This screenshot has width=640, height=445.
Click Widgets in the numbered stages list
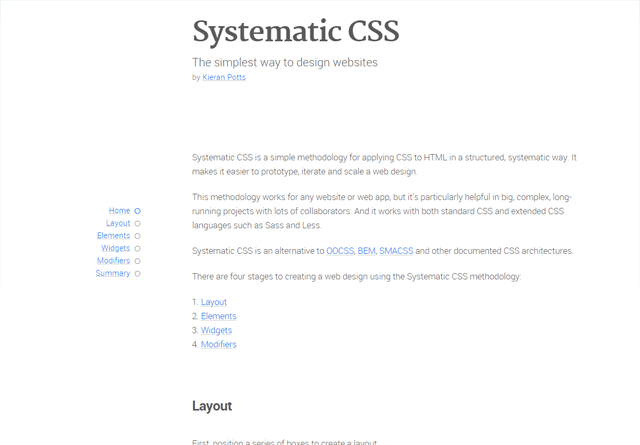tap(216, 330)
